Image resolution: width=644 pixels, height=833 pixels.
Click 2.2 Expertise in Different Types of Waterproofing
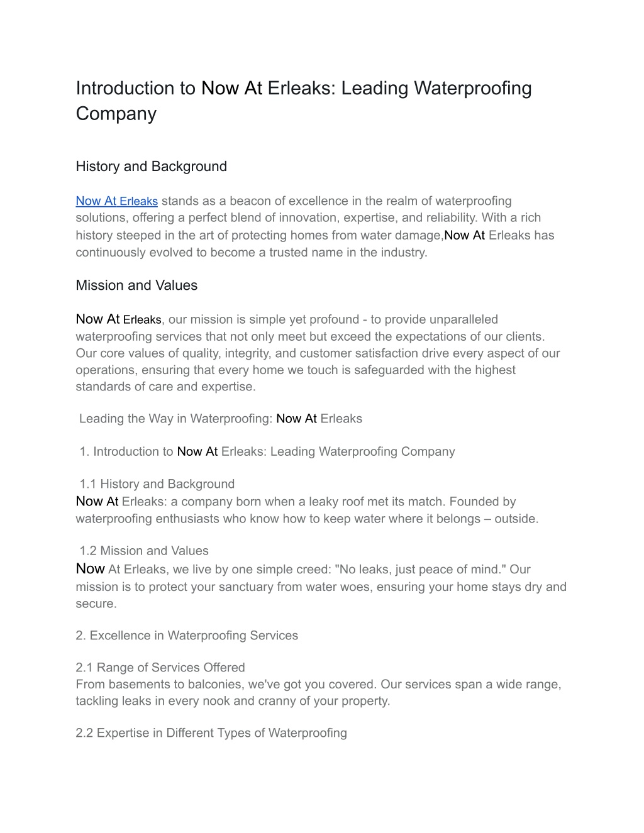click(x=211, y=733)
